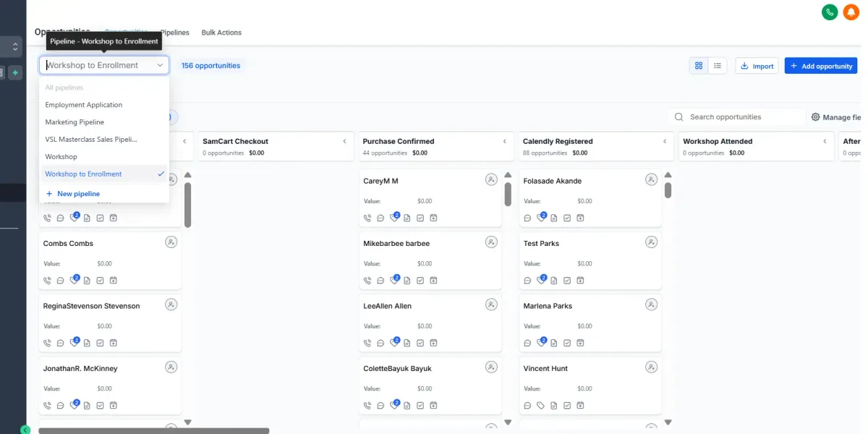868x434 pixels.
Task: Switch to the Pipelines tab
Action: coord(174,33)
